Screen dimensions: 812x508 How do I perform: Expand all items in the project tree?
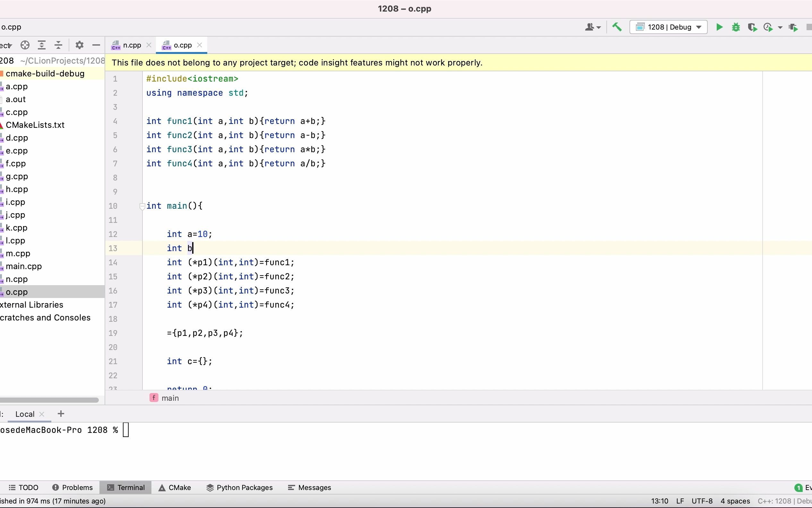point(42,45)
